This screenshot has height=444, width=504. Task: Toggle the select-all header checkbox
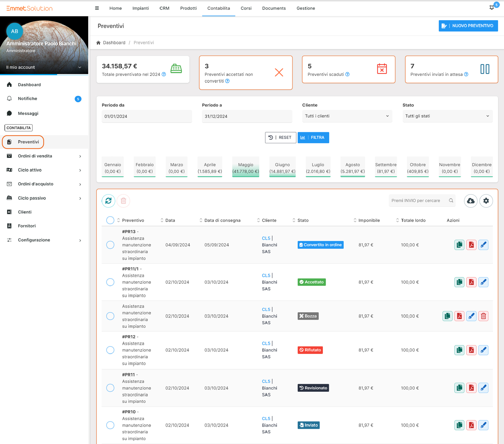(110, 220)
